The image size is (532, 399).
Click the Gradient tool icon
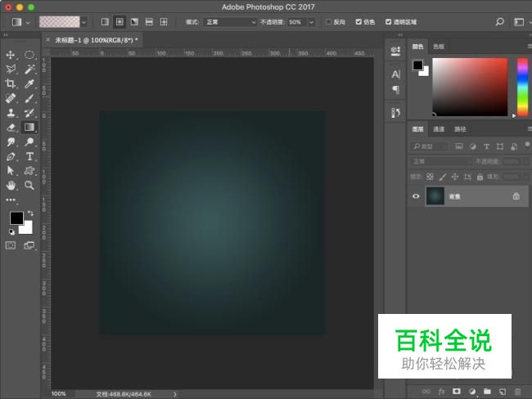tap(29, 127)
